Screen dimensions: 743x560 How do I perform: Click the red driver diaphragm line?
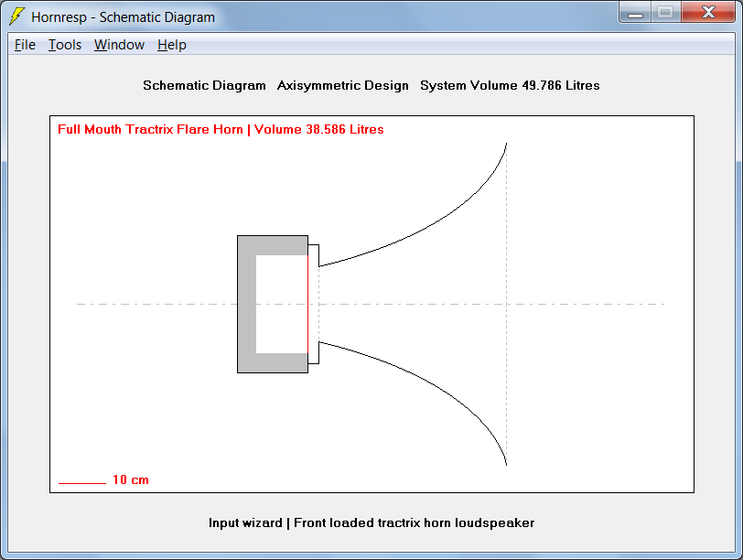[x=308, y=304]
